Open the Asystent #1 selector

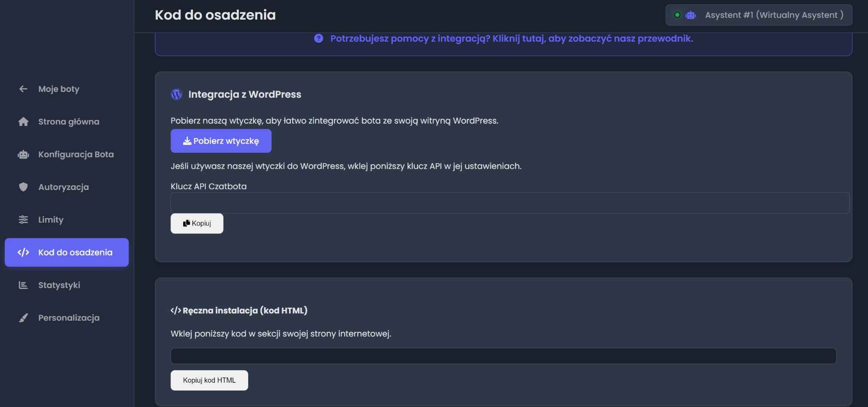click(759, 15)
